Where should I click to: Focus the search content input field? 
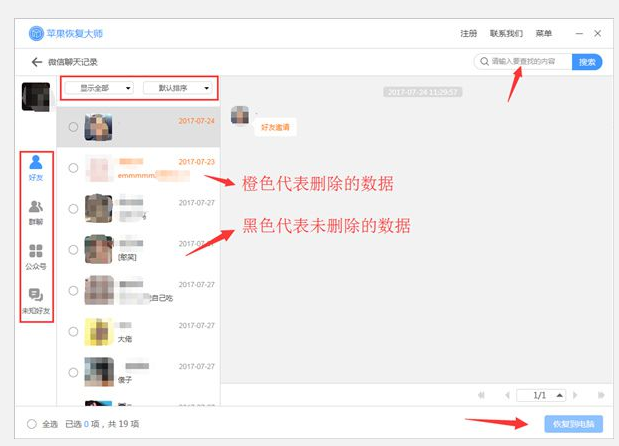coord(529,62)
